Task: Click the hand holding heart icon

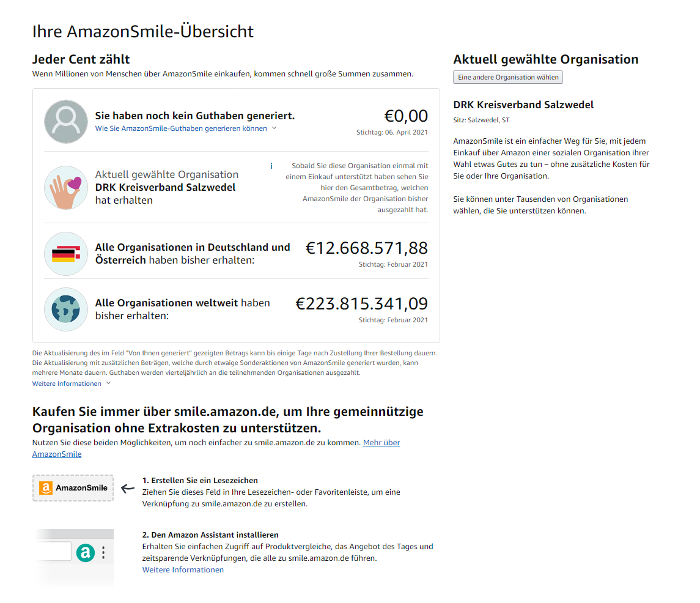Action: point(66,188)
